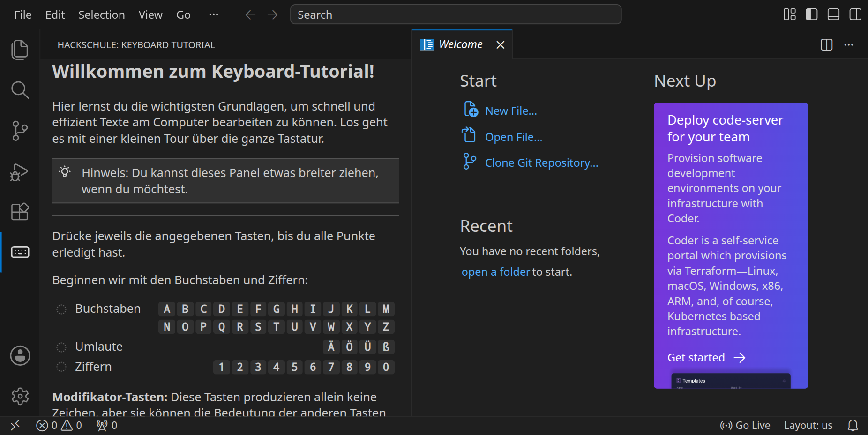Select the Keyboard Tutorial activity bar icon

coord(20,252)
